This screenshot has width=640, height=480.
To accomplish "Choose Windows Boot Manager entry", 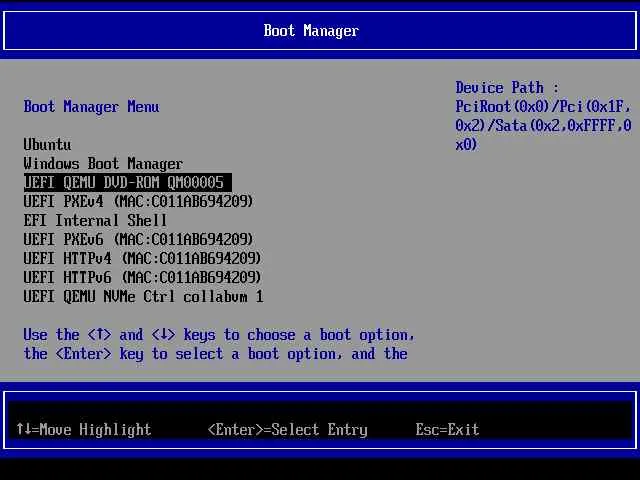I will (103, 164).
